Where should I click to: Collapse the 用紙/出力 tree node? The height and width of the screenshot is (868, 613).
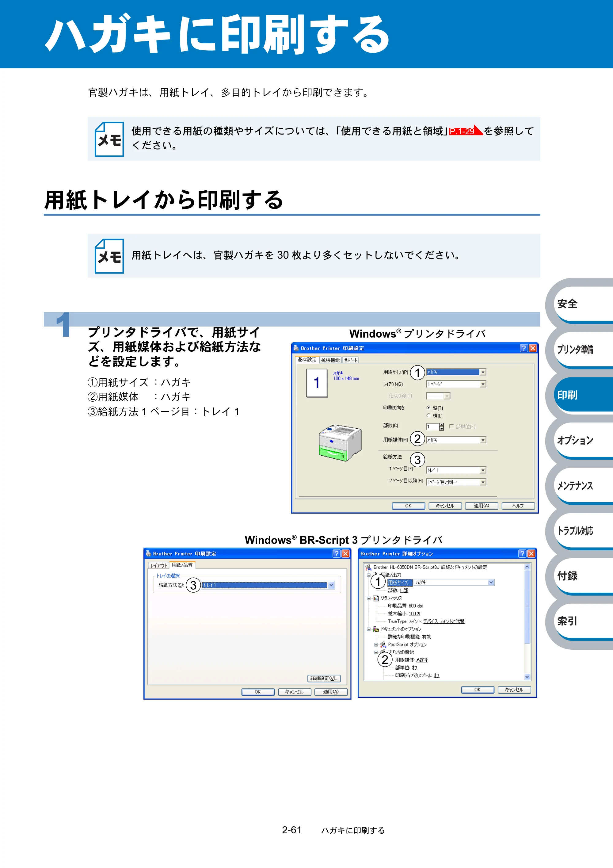pos(368,575)
